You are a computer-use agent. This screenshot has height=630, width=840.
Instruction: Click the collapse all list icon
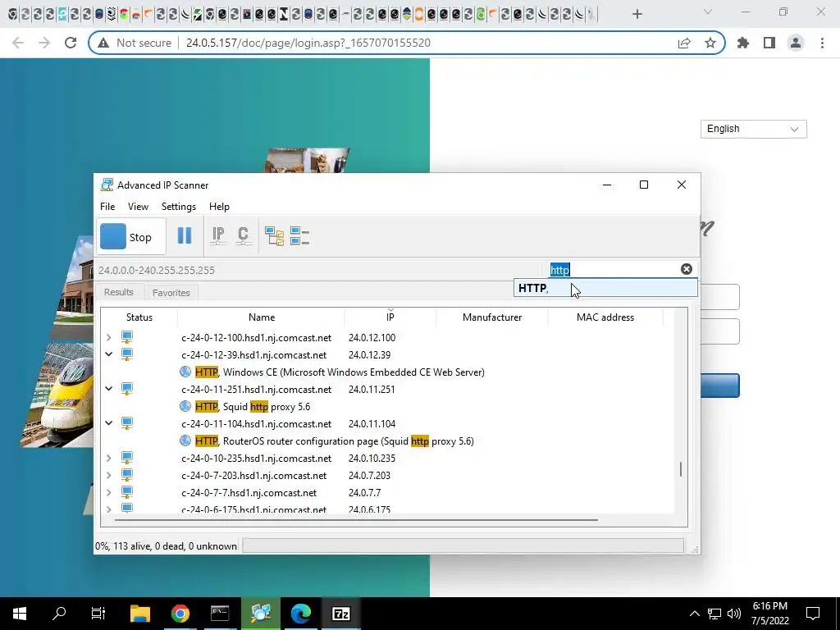(299, 235)
